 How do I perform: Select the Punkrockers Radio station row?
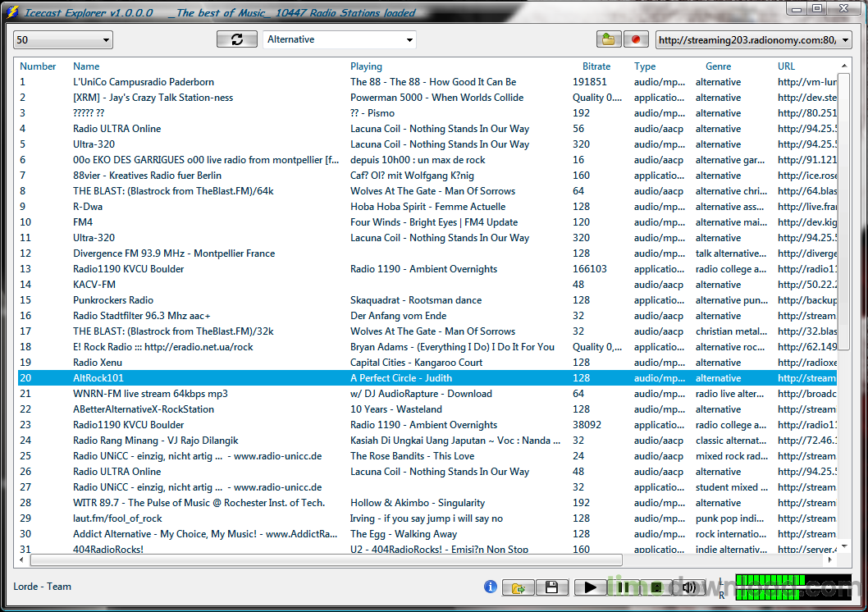(113, 300)
